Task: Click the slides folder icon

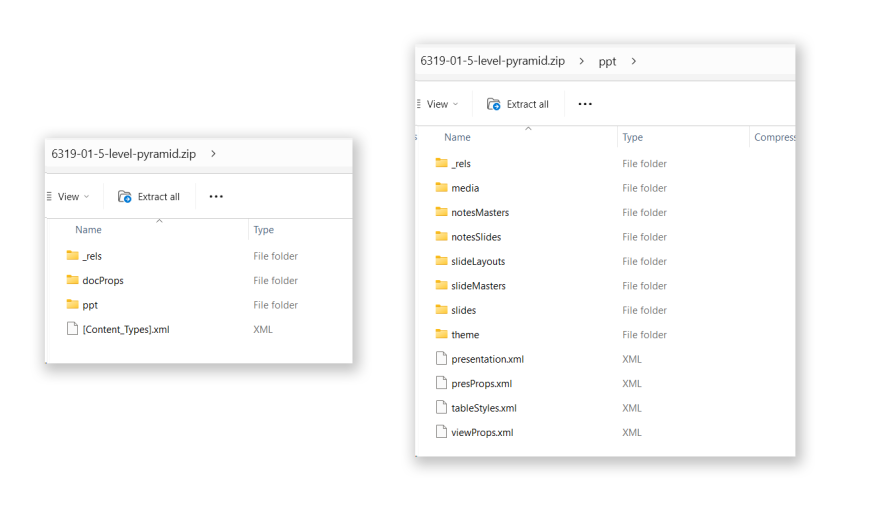Action: [441, 309]
